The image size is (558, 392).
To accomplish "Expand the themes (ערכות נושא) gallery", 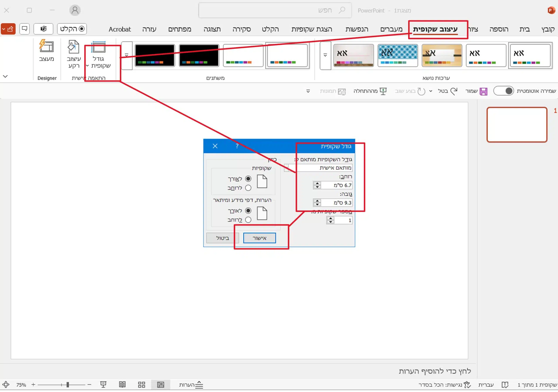I will 325,56.
